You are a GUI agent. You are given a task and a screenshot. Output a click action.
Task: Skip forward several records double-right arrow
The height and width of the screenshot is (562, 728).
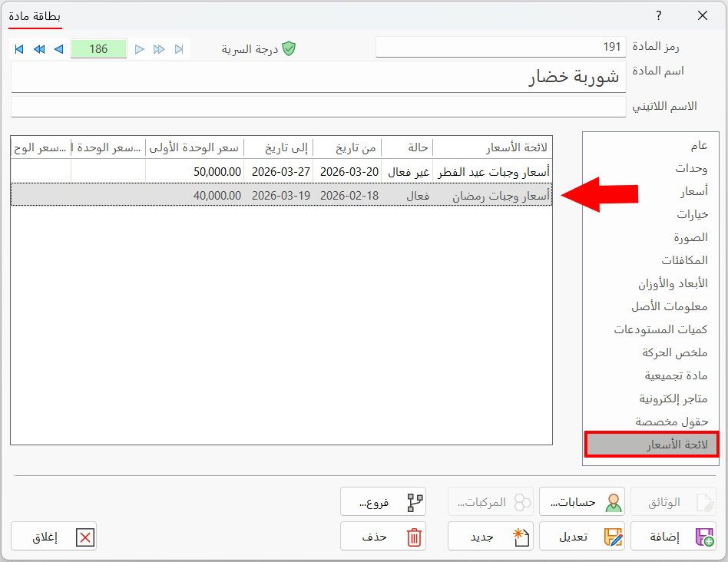pos(159,49)
